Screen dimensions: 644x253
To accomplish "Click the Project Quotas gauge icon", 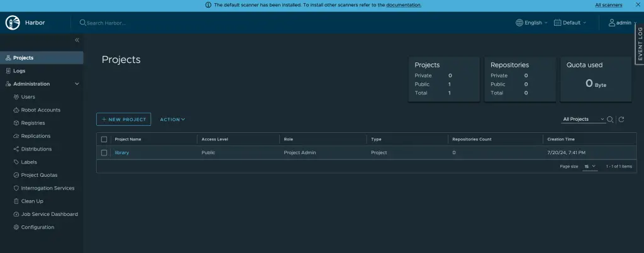I will pyautogui.click(x=16, y=175).
